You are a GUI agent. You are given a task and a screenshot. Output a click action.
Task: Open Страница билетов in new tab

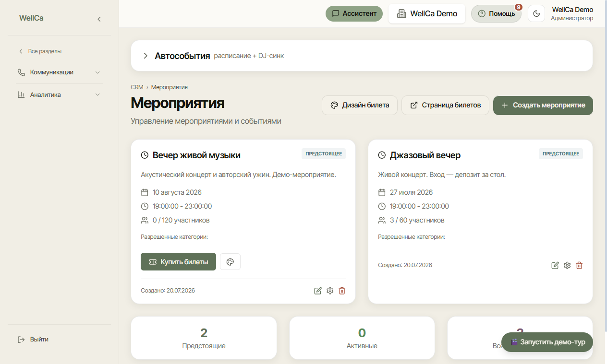coord(445,105)
